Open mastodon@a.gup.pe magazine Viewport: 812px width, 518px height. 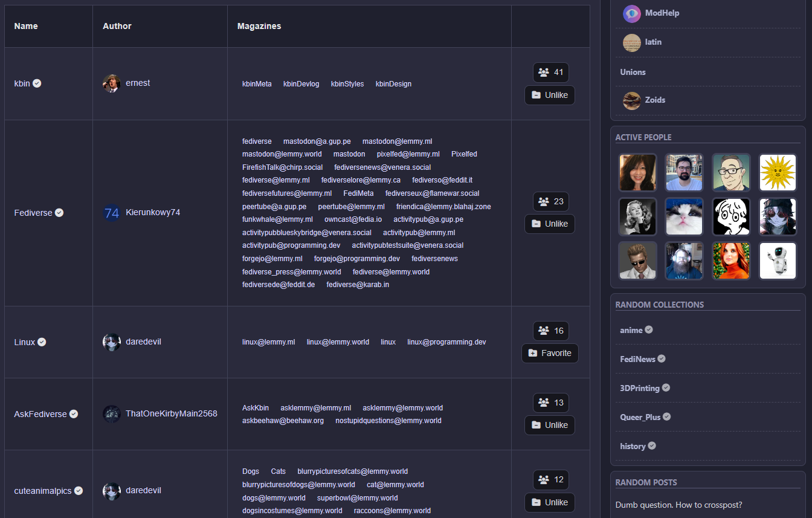click(x=317, y=141)
